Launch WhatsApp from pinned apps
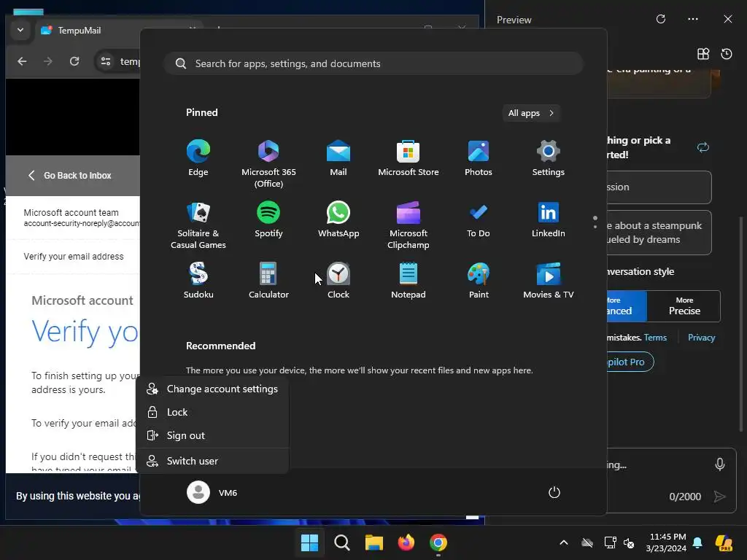 pyautogui.click(x=338, y=219)
